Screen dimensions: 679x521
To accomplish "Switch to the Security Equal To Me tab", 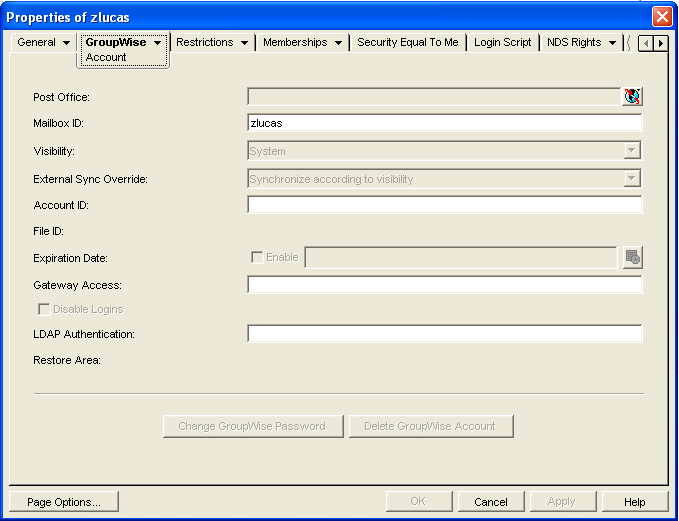I will pyautogui.click(x=407, y=43).
